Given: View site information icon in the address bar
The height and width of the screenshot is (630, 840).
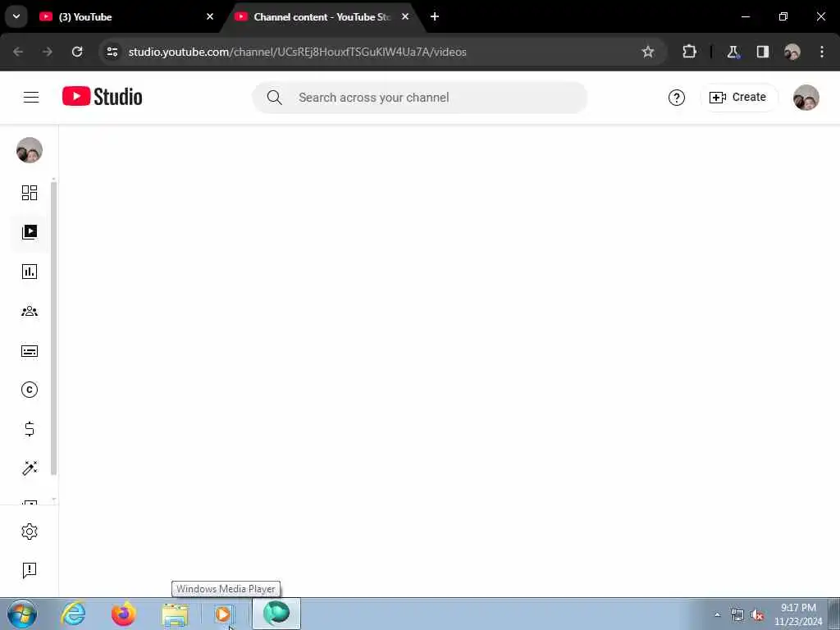Looking at the screenshot, I should coord(112,52).
